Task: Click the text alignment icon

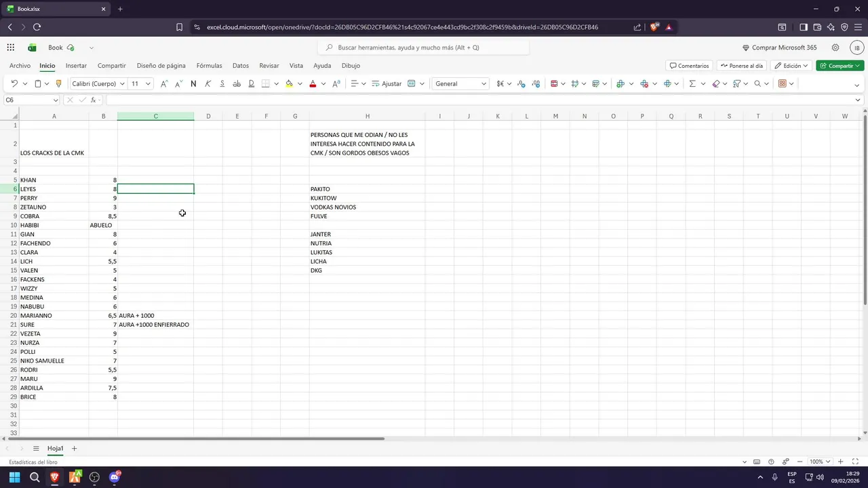Action: 354,83
